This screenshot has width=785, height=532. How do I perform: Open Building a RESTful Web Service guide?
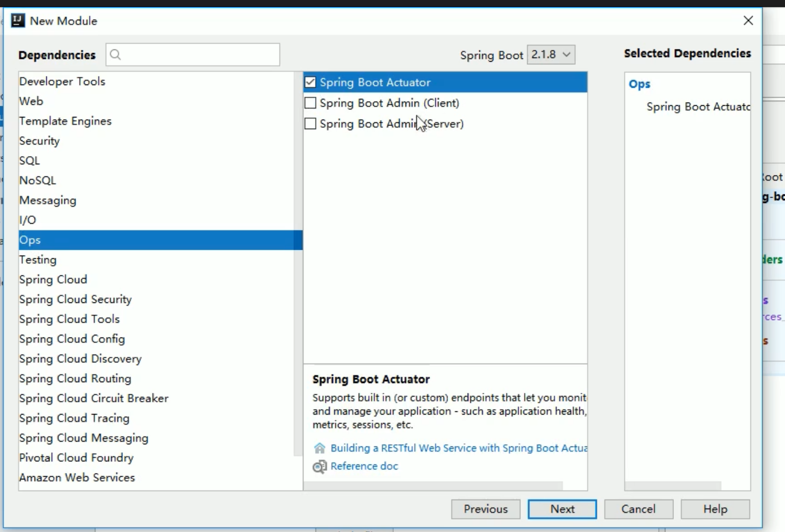click(x=458, y=448)
